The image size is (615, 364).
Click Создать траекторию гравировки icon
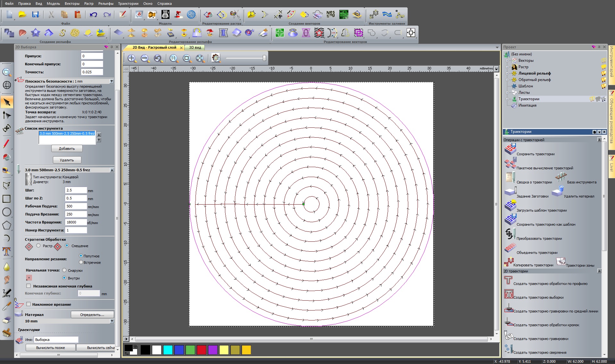coord(508,336)
